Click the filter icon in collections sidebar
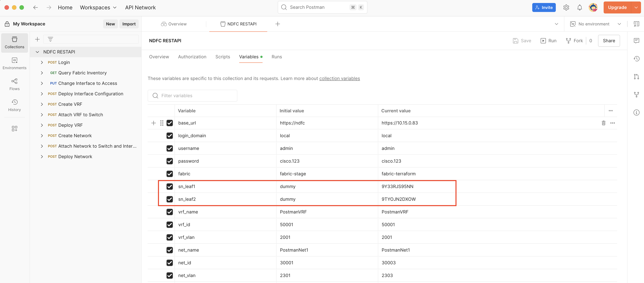Viewport: 644px width, 283px height. (x=50, y=39)
